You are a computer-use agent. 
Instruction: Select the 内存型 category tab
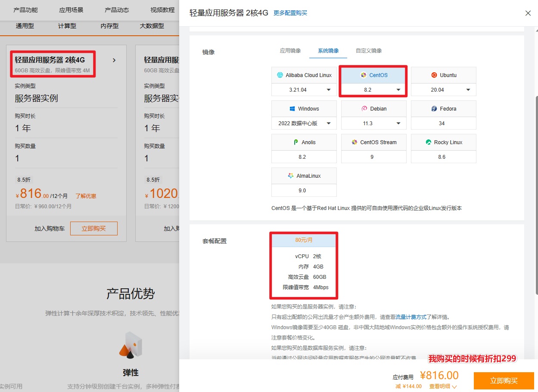(109, 26)
